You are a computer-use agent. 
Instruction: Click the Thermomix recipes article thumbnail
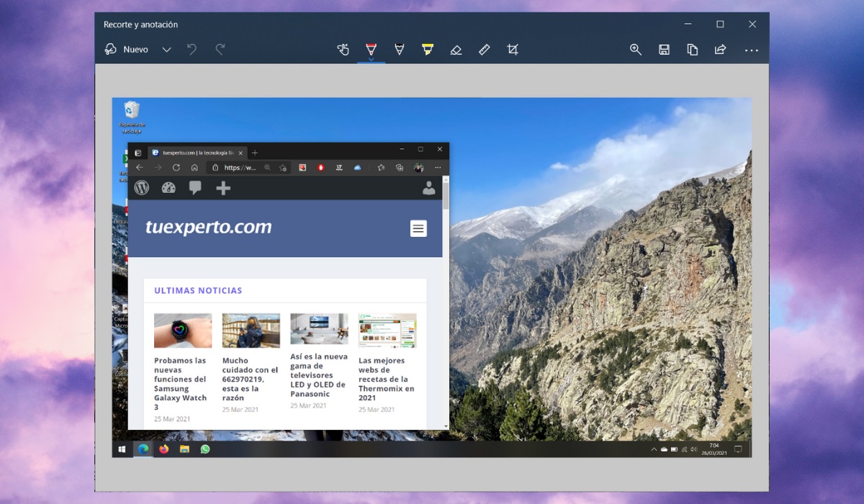[x=387, y=330]
